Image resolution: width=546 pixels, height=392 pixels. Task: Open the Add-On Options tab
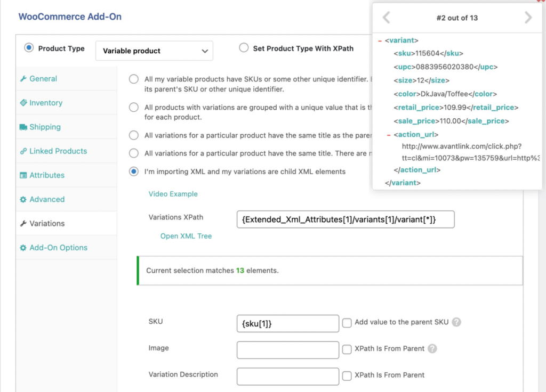[x=67, y=248]
